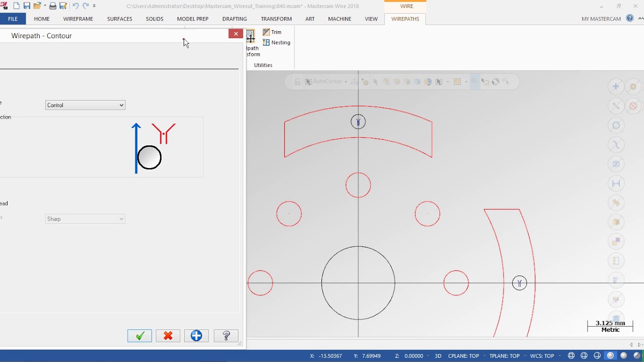
Task: Select the thread point inside the top arc slot
Action: [x=358, y=122]
